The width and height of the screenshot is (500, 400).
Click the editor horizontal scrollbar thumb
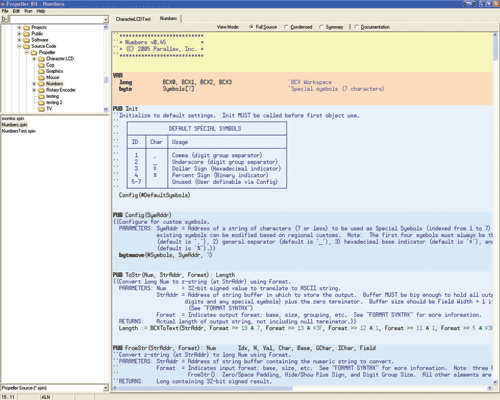205,388
